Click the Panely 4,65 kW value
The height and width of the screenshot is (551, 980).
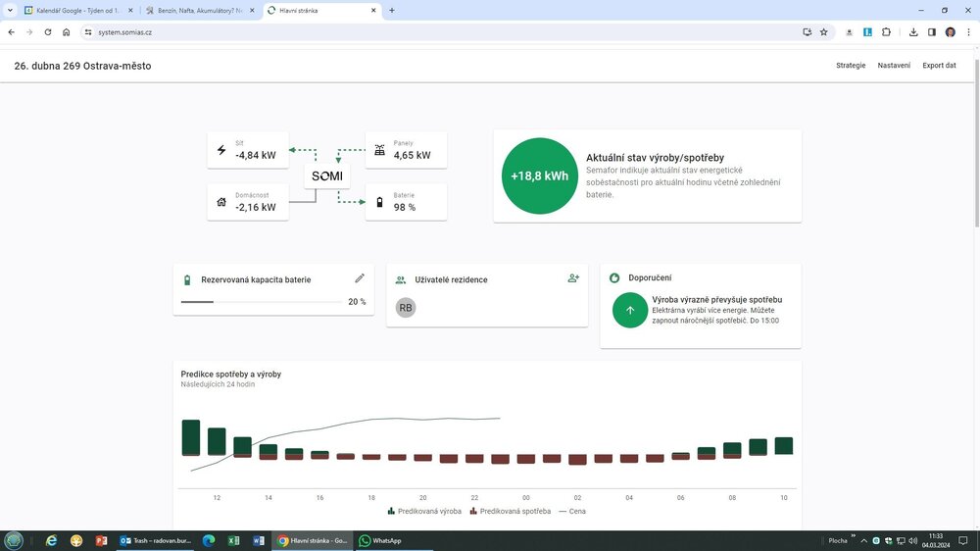pos(412,155)
